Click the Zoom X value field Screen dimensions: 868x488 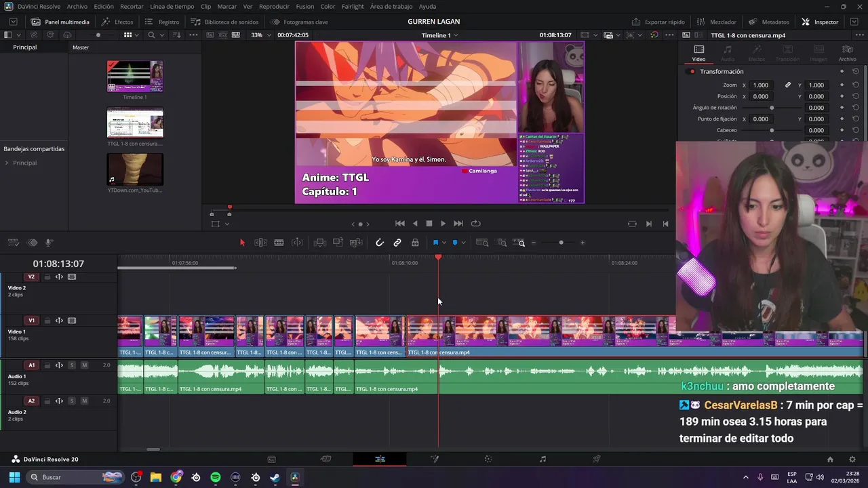pyautogui.click(x=761, y=85)
